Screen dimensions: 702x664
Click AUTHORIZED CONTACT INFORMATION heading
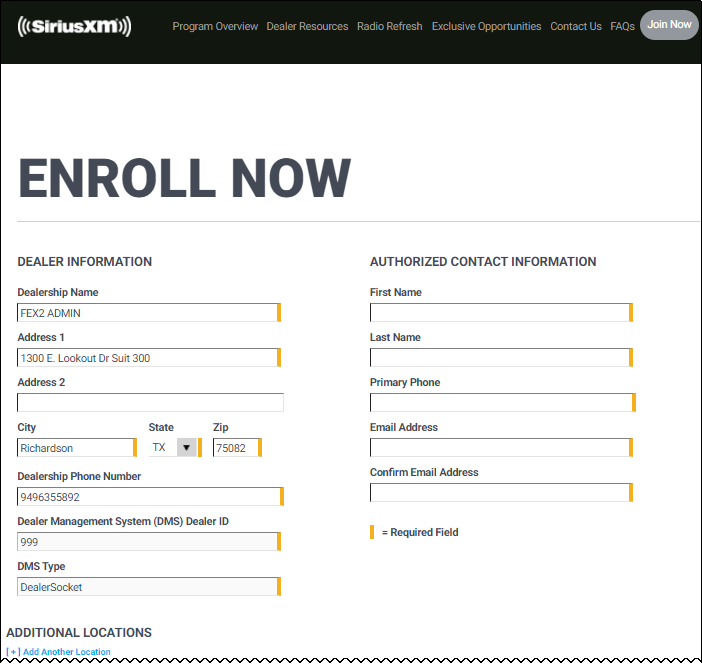pos(483,261)
